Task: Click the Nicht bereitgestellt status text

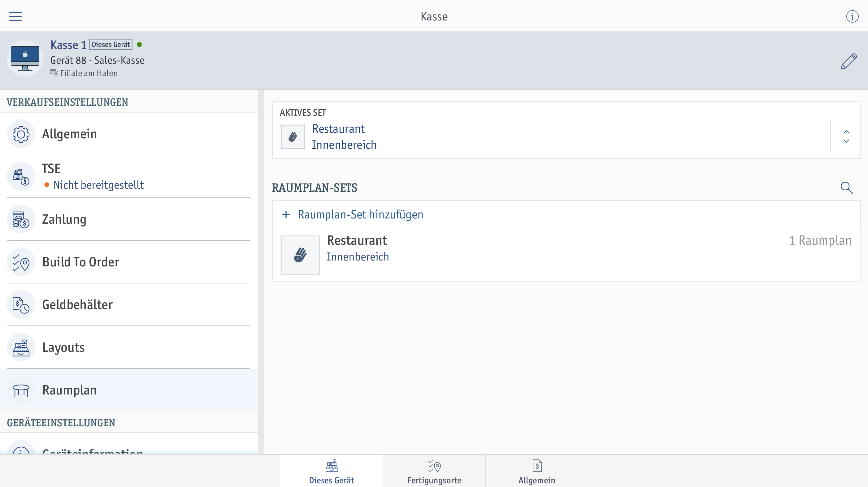Action: pos(99,185)
